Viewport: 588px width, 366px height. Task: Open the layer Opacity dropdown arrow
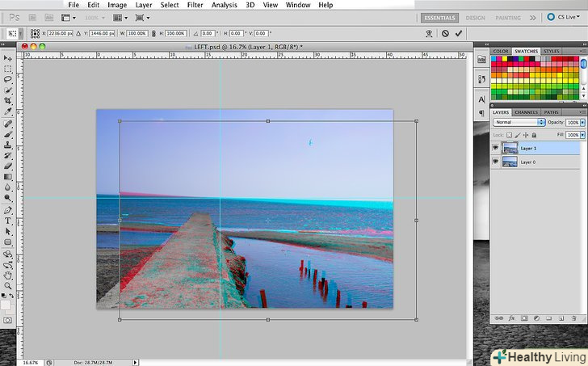click(x=582, y=122)
